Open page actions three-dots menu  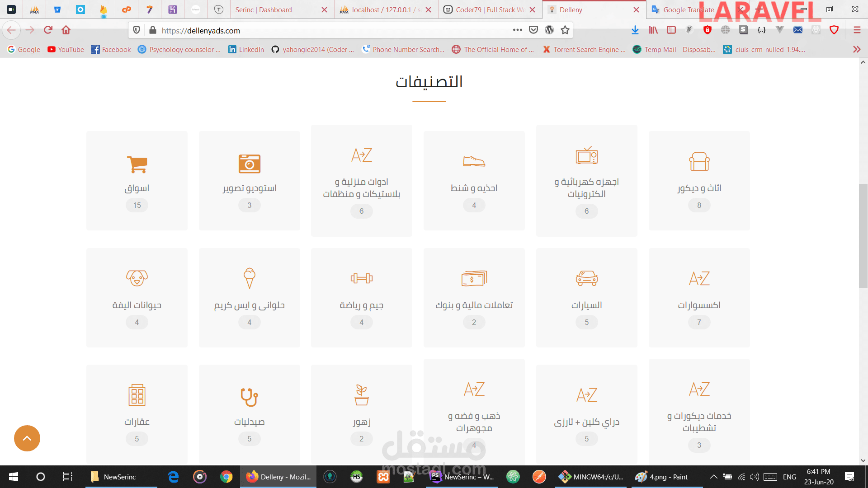click(517, 30)
